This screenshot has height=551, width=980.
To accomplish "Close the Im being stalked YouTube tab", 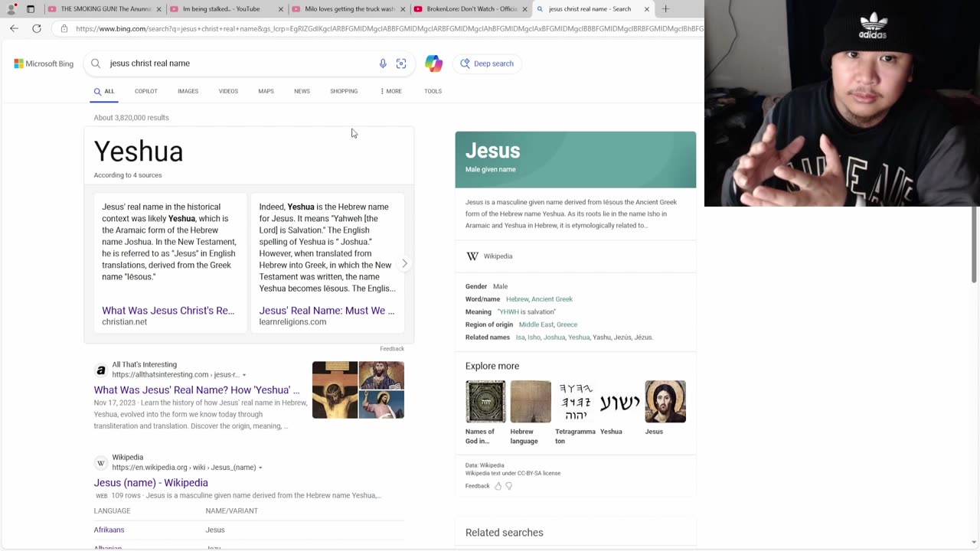I will tap(281, 9).
